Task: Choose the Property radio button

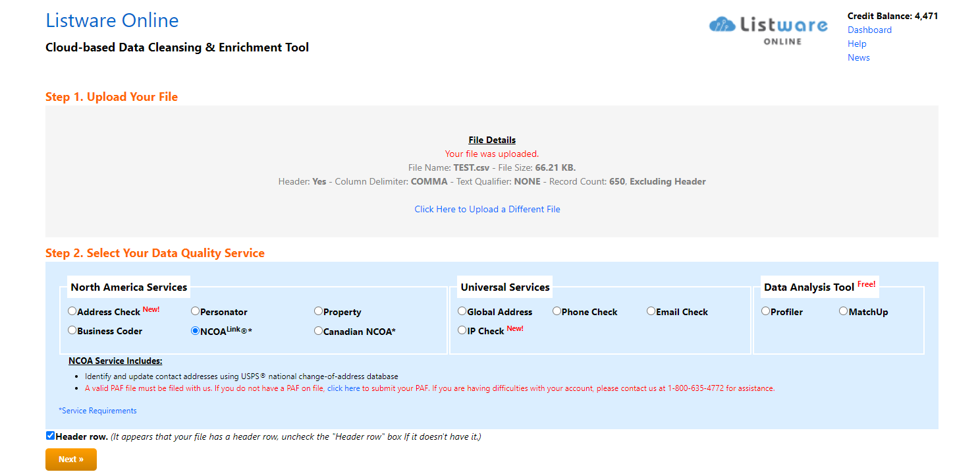Action: (319, 311)
